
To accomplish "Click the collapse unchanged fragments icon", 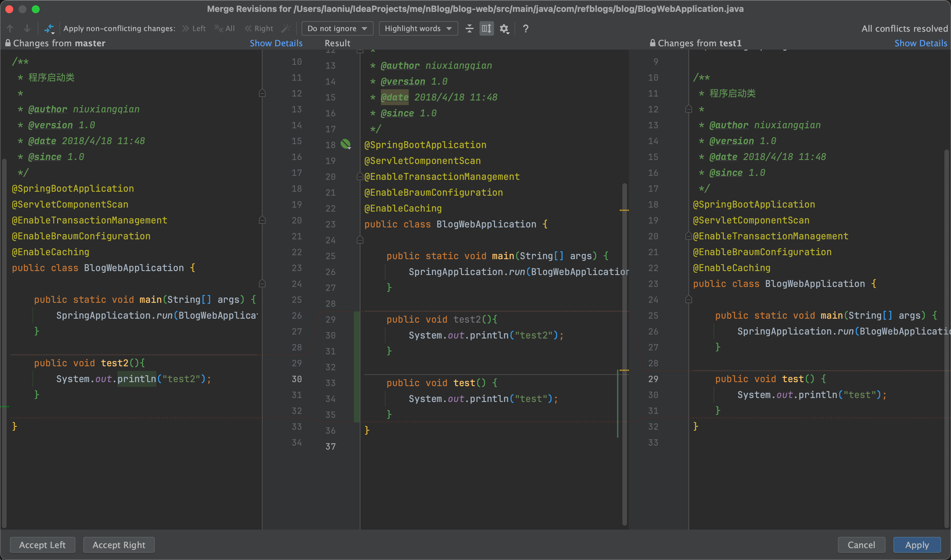I will click(469, 28).
